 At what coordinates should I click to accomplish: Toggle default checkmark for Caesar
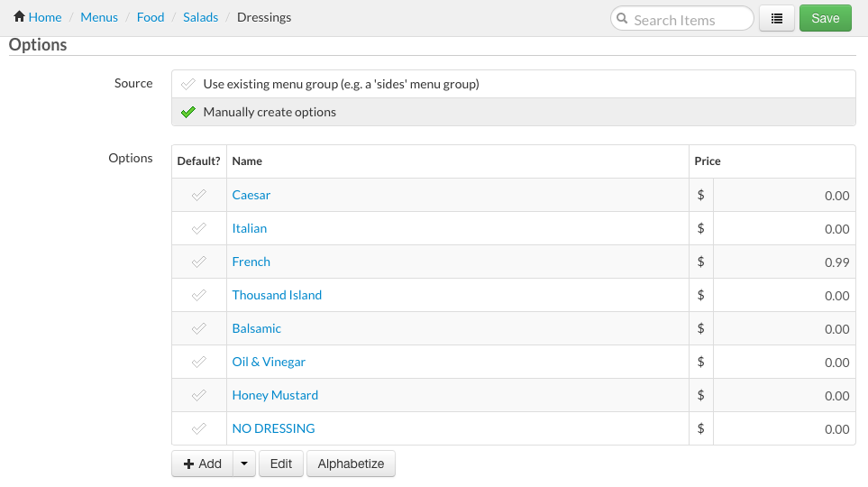(199, 195)
